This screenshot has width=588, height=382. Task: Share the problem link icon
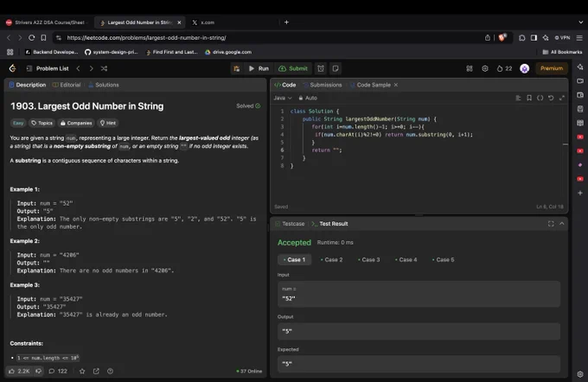(x=96, y=371)
